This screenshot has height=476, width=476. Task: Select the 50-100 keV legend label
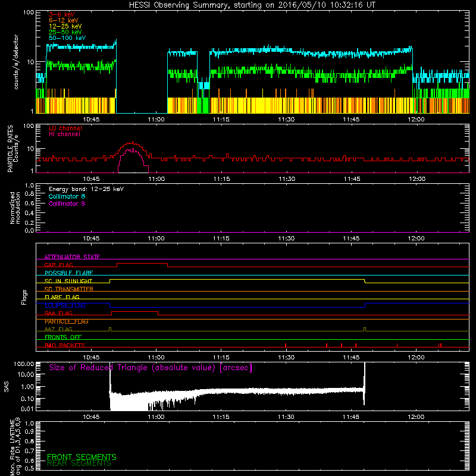(x=67, y=38)
